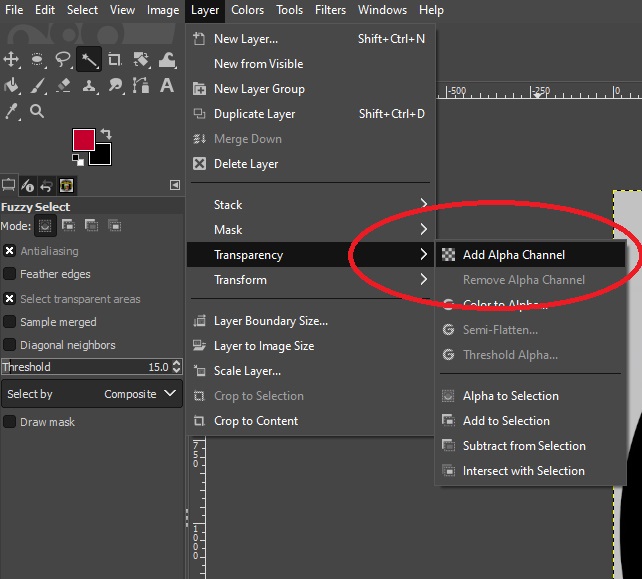This screenshot has height=579, width=642.
Task: Choose Duplicate Layer
Action: 310,114
